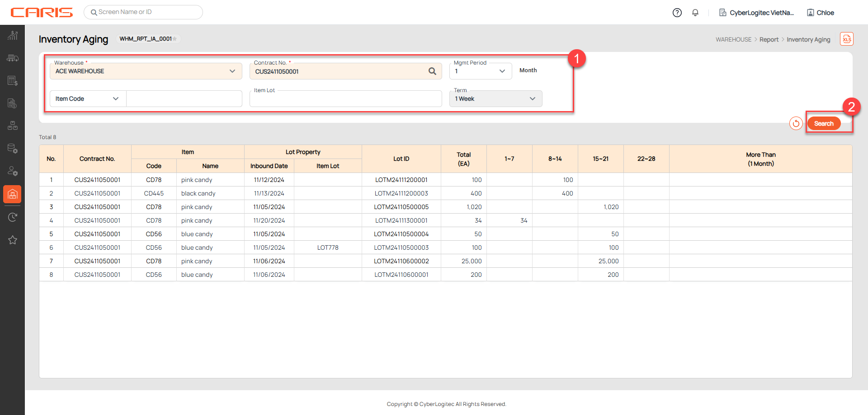This screenshot has height=415, width=868.
Task: Click the Item Lot input field
Action: 346,99
